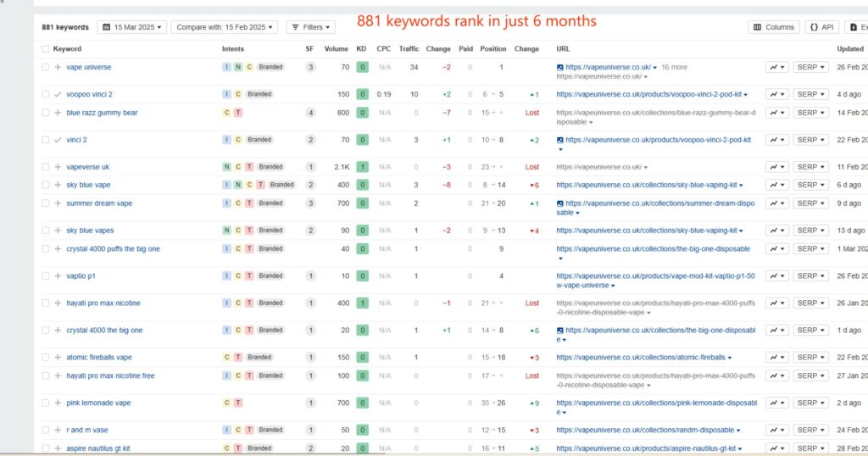868x456 pixels.
Task: Tick checkbox for hayati pro max nicotine row
Action: click(x=46, y=303)
